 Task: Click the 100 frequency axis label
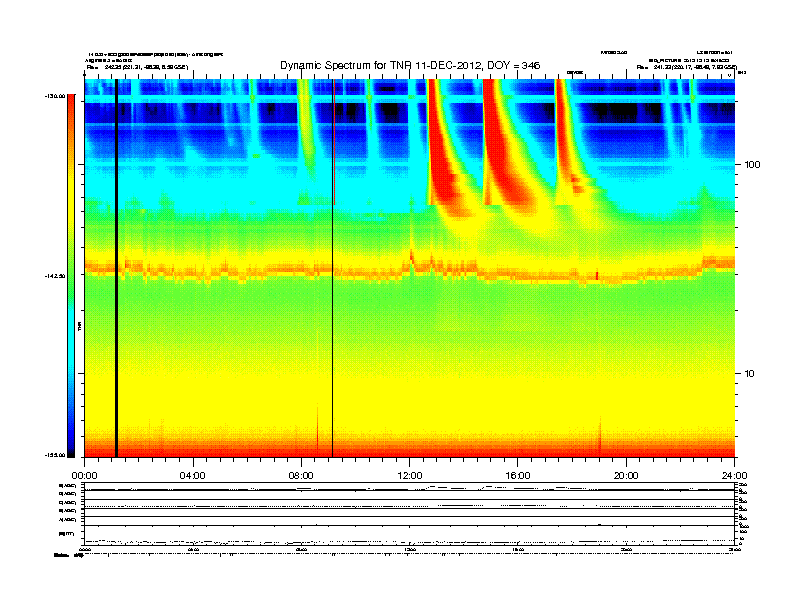[x=752, y=165]
